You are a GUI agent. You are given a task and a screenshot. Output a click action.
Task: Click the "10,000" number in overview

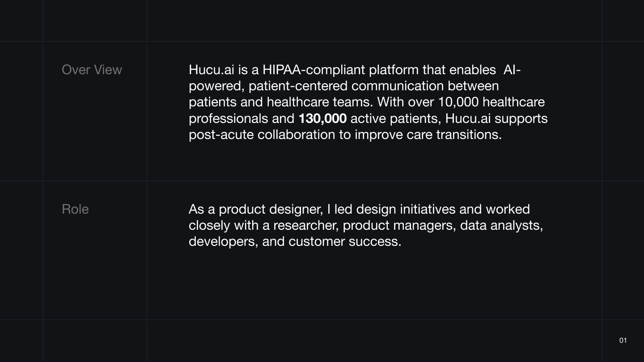coord(458,102)
